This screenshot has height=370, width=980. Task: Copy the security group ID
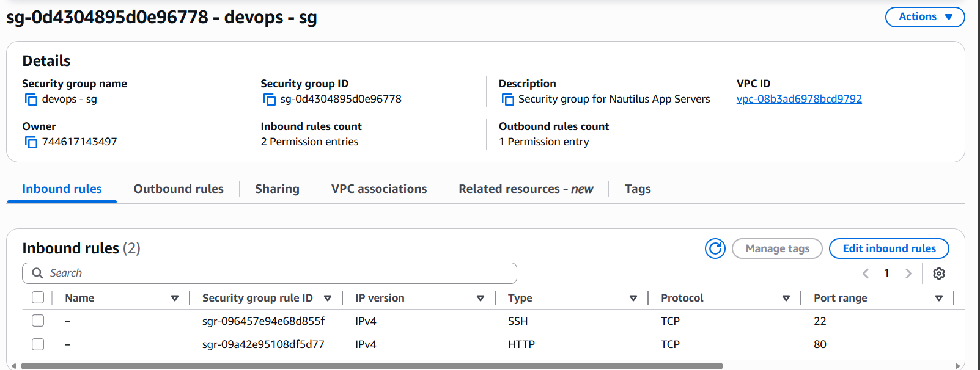tap(270, 100)
